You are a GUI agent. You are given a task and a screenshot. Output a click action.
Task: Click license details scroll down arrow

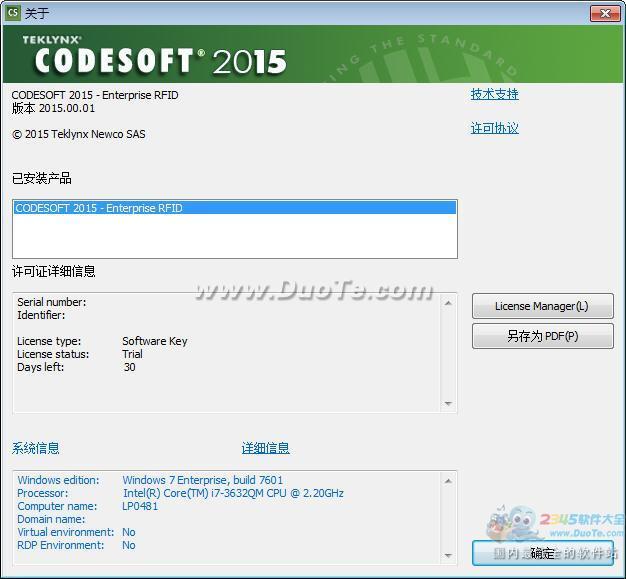pyautogui.click(x=448, y=404)
